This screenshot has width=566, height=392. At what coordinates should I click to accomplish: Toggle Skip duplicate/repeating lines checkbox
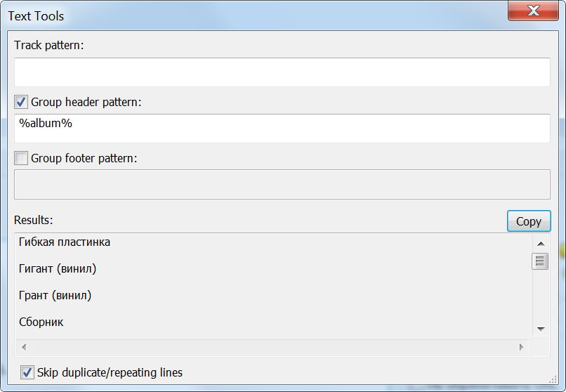27,373
